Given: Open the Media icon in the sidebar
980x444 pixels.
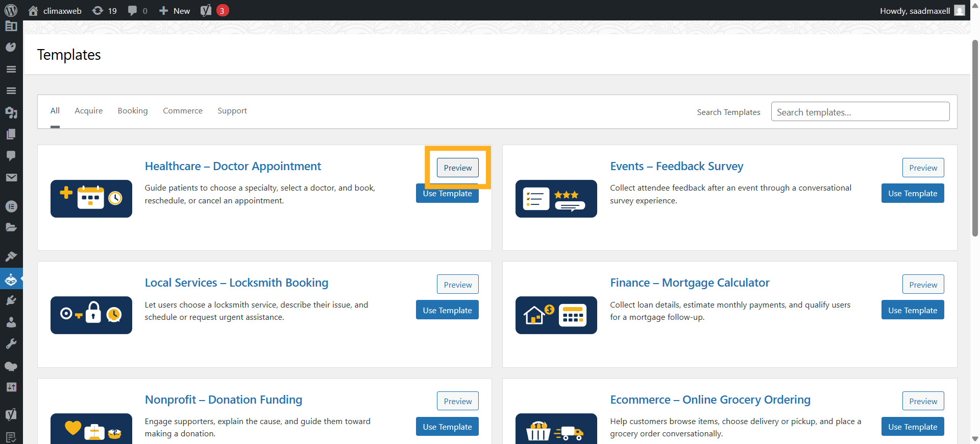Looking at the screenshot, I should (x=11, y=112).
